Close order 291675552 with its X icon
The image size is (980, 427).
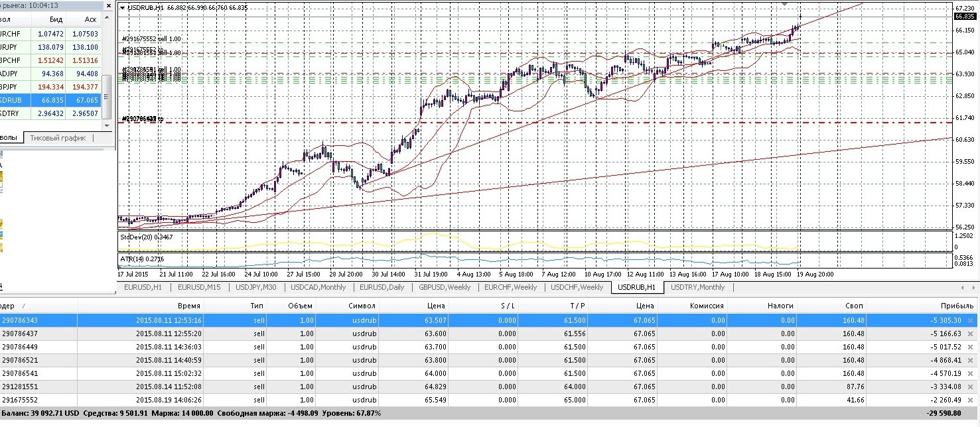pos(970,400)
